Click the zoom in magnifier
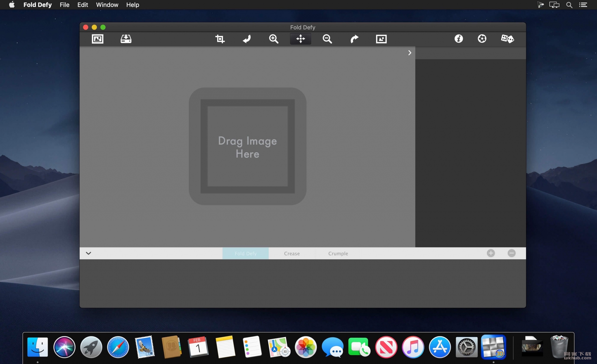 pos(274,39)
